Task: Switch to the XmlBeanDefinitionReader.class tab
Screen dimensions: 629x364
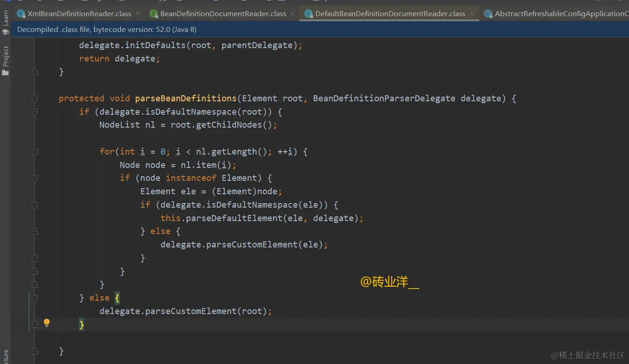Action: tap(79, 14)
